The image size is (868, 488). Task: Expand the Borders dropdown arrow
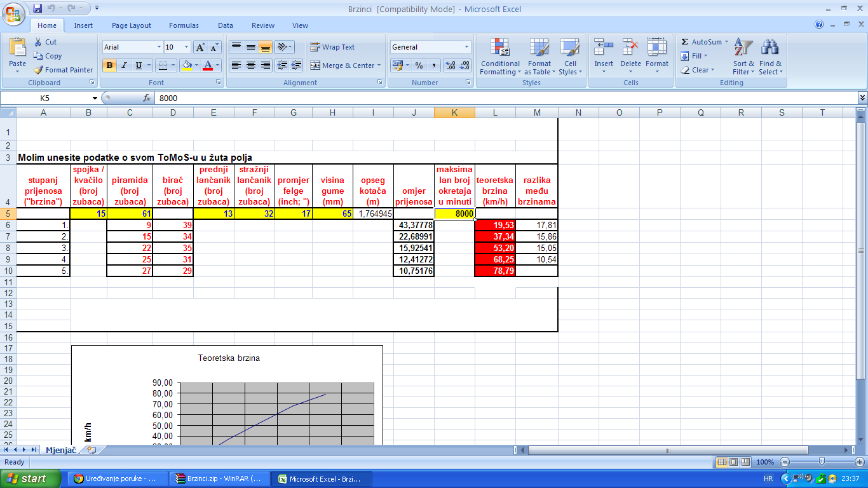click(173, 65)
